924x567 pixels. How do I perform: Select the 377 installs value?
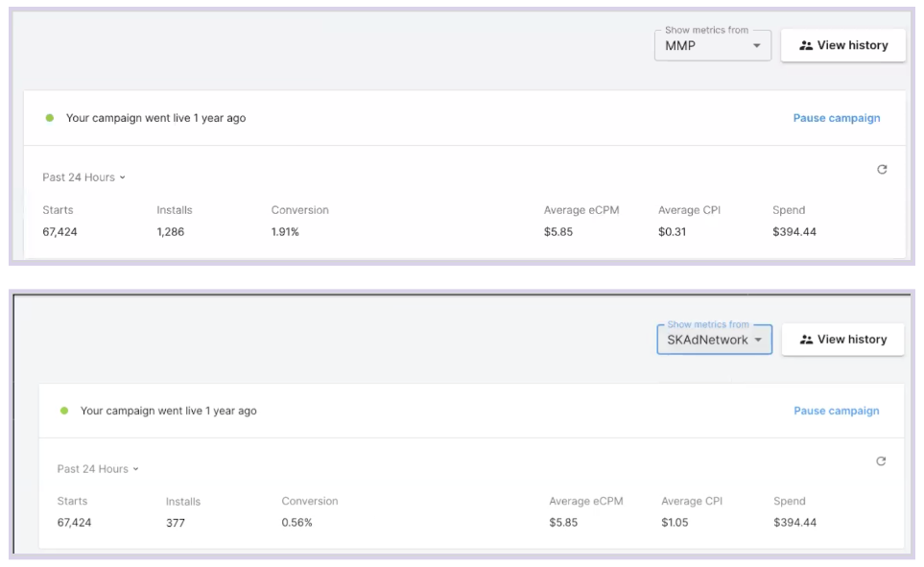pyautogui.click(x=176, y=523)
